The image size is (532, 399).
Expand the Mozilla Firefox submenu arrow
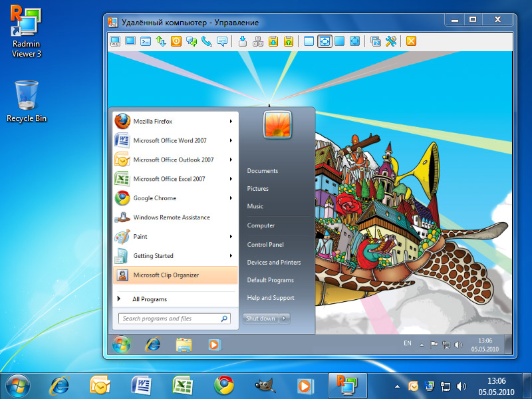(231, 122)
